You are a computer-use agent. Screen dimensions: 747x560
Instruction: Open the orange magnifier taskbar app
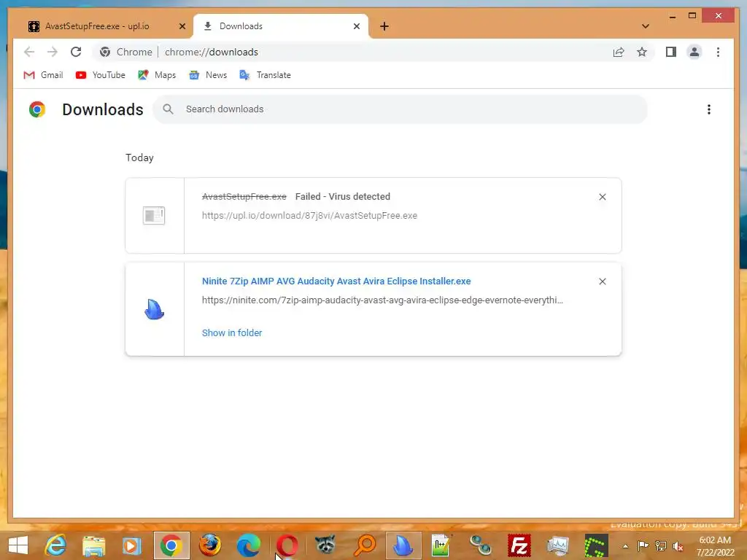365,545
